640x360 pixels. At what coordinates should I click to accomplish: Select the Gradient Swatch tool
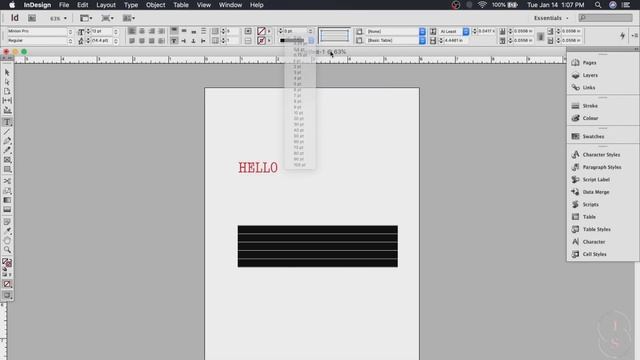(7, 200)
